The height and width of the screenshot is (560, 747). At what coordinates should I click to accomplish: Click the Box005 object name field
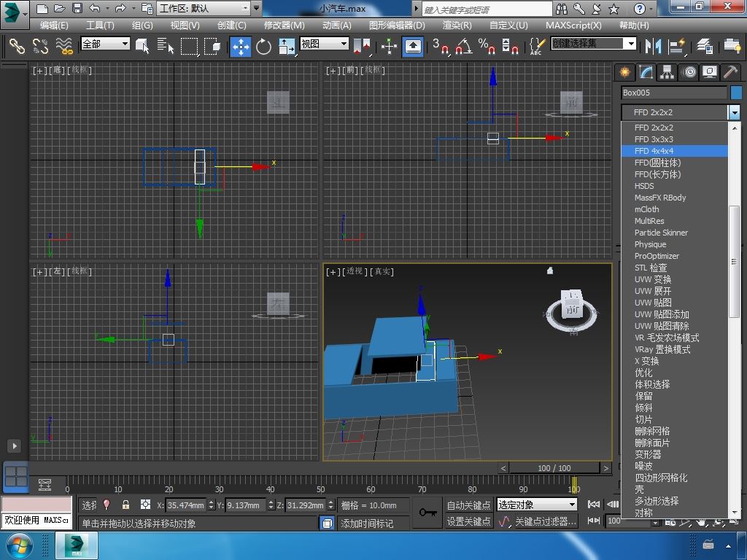[673, 93]
